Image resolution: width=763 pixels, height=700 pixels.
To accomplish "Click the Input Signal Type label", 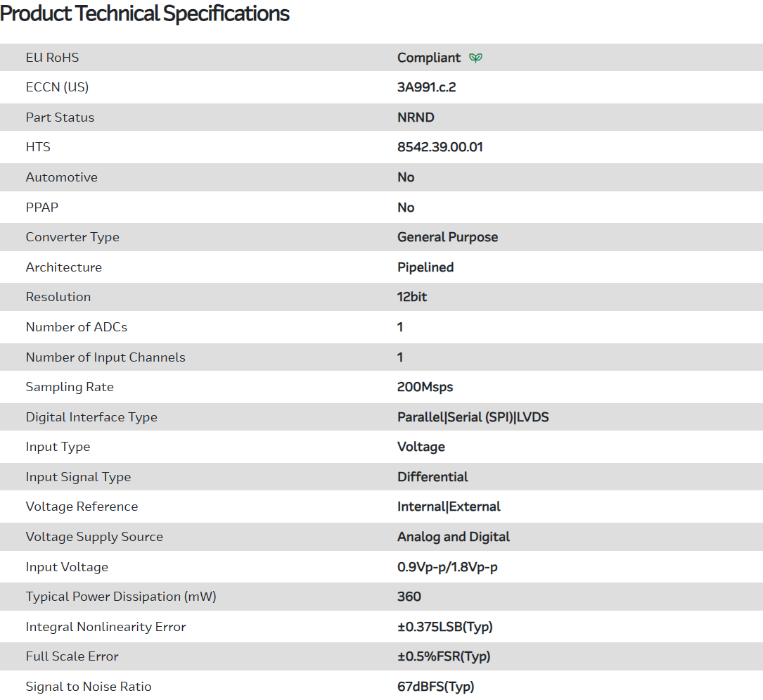I will (78, 477).
